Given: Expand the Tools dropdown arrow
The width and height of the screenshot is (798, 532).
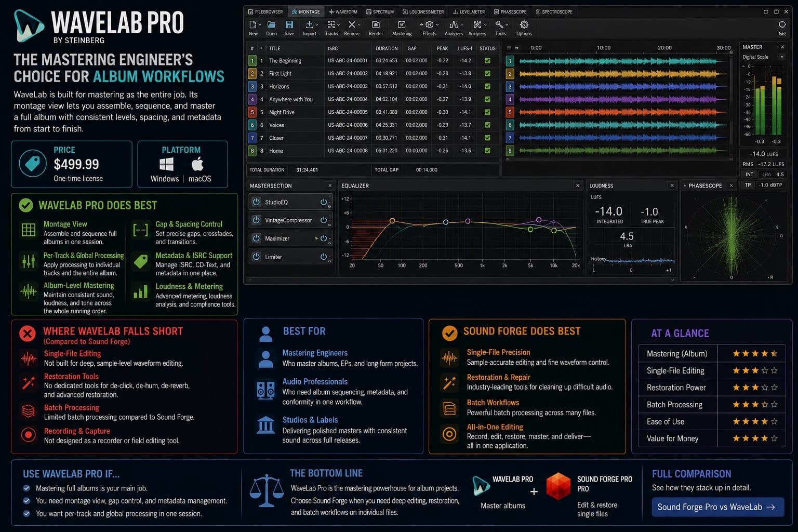Looking at the screenshot, I should click(507, 25).
